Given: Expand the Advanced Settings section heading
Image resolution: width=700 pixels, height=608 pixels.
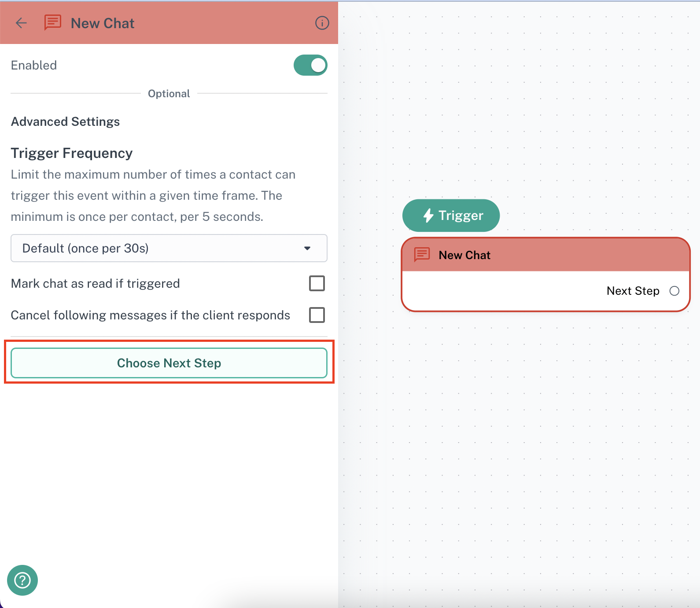Looking at the screenshot, I should click(x=65, y=121).
